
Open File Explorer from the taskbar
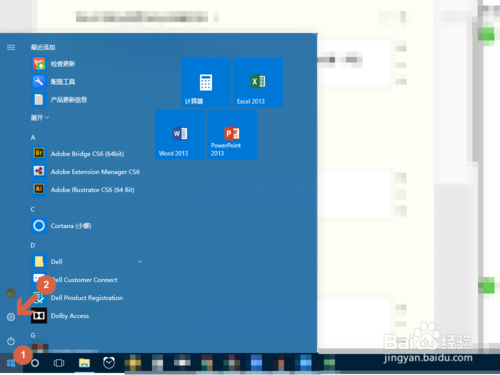84,363
